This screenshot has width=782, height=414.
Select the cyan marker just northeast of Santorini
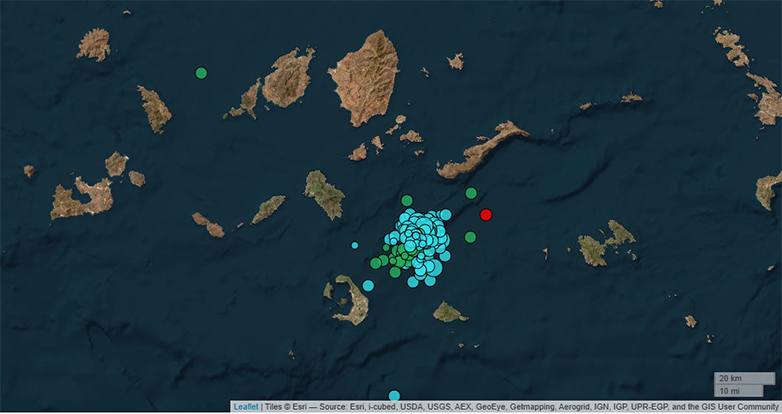click(x=368, y=285)
